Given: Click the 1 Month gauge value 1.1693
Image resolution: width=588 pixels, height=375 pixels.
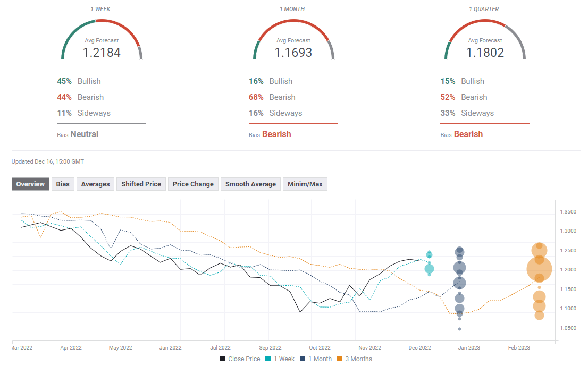Looking at the screenshot, I should coord(293,53).
